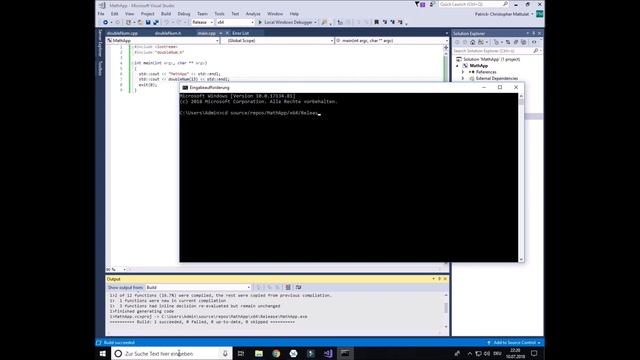
Task: Open the Help menu
Action: (x=294, y=14)
